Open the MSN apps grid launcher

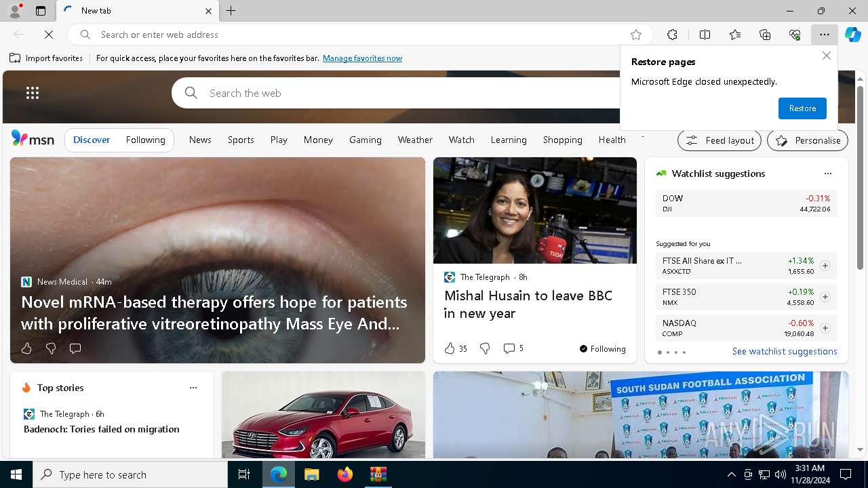(x=33, y=93)
